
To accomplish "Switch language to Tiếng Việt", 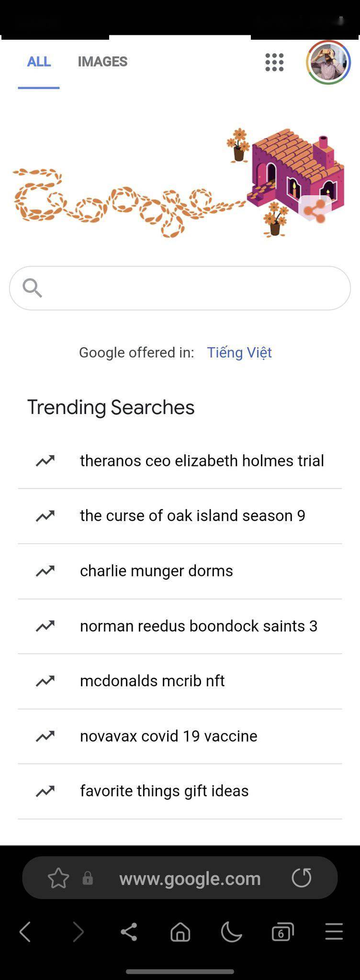I will coord(239,353).
